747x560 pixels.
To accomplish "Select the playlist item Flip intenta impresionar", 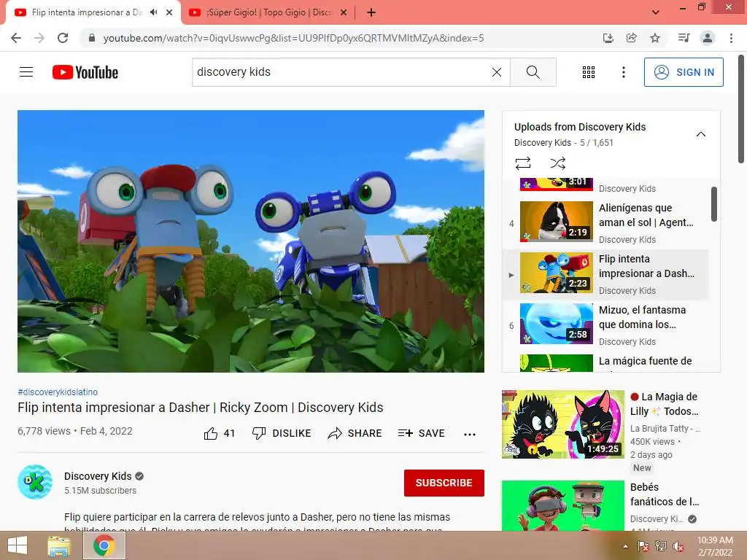I will point(605,274).
